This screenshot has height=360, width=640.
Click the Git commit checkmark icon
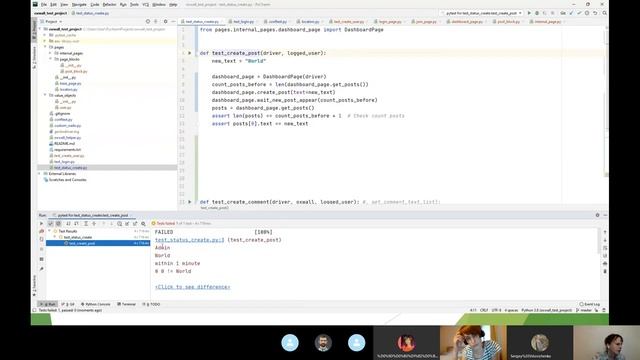[x=579, y=13]
